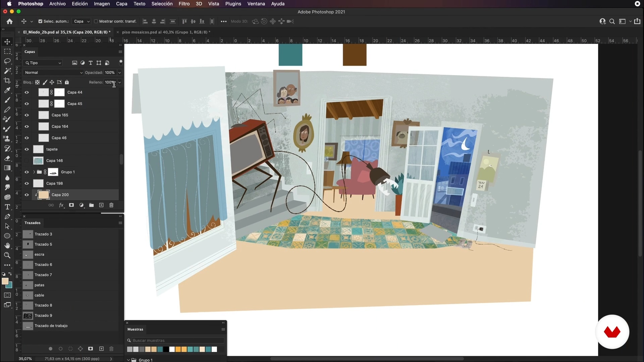The image size is (644, 362).
Task: Select the Lasso tool
Action: click(7, 61)
